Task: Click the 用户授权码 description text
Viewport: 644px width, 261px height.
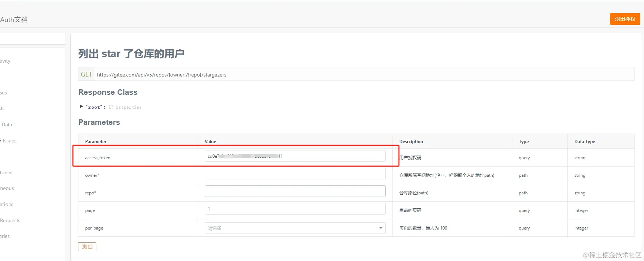Action: coord(410,157)
